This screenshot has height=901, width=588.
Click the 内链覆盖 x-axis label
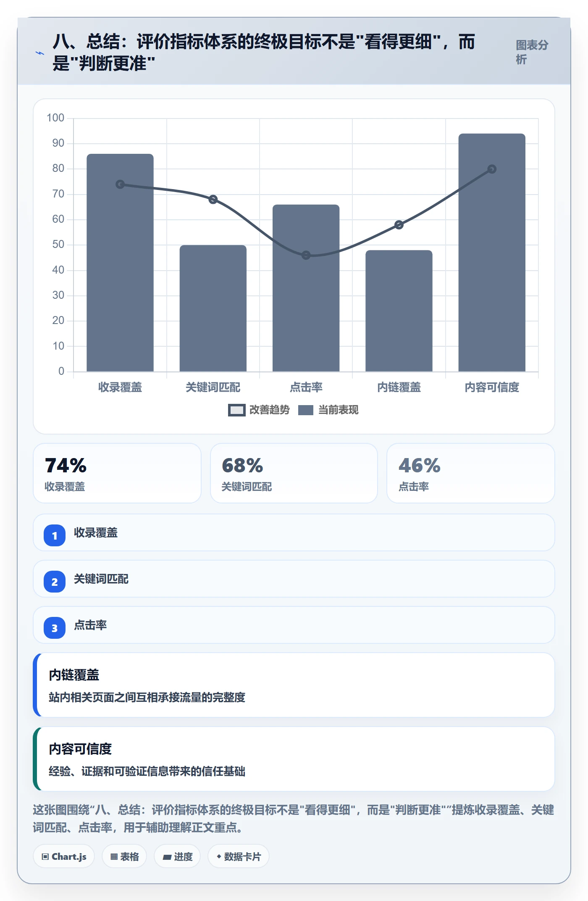pyautogui.click(x=399, y=387)
